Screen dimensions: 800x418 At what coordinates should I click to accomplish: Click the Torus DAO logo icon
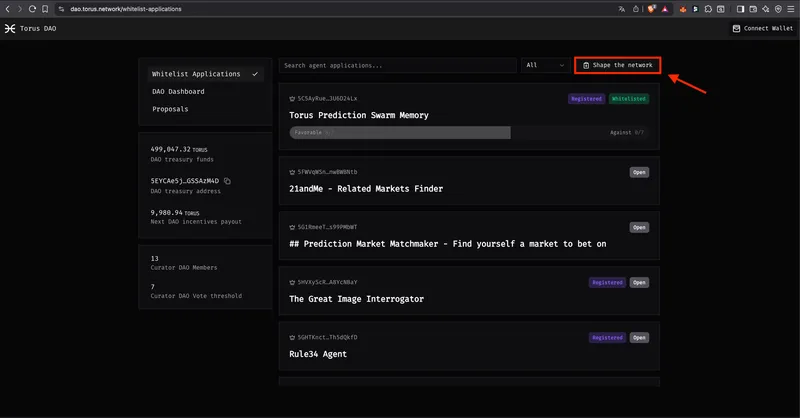(11, 29)
